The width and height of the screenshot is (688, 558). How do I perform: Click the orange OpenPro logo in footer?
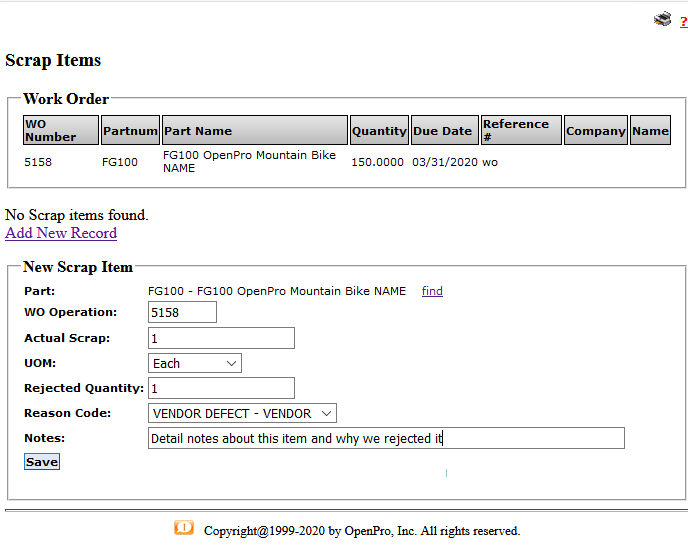pyautogui.click(x=184, y=528)
